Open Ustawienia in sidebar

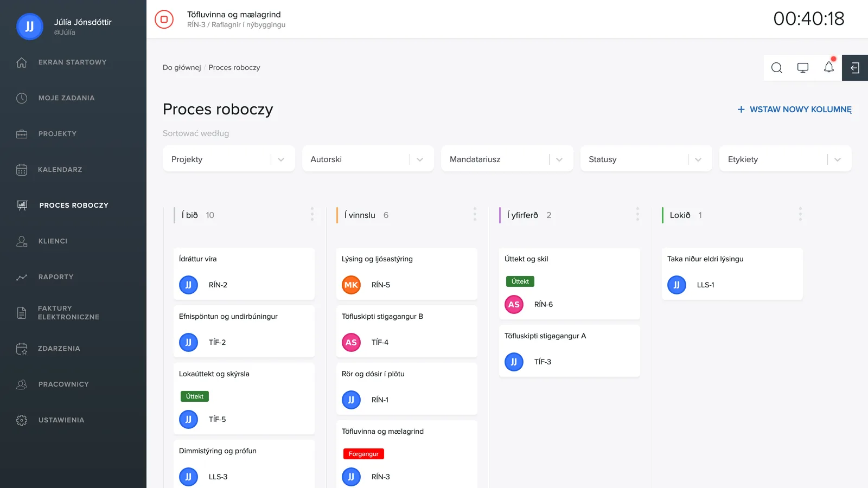61,420
